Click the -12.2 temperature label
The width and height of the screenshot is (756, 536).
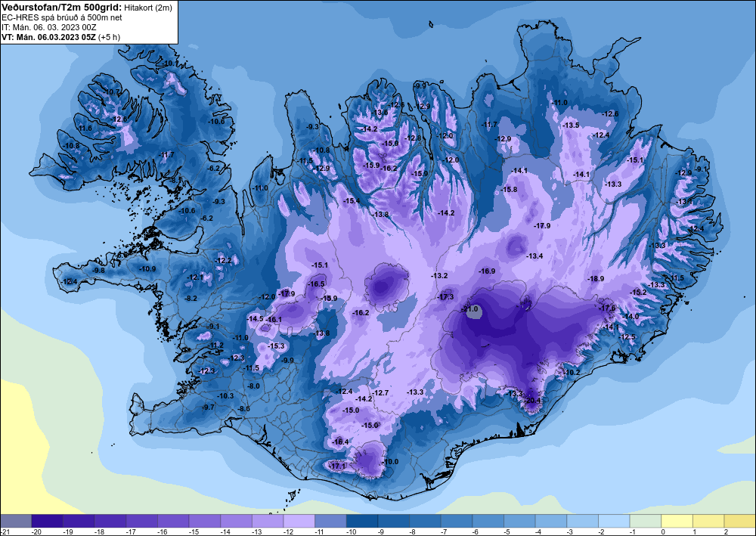click(223, 261)
